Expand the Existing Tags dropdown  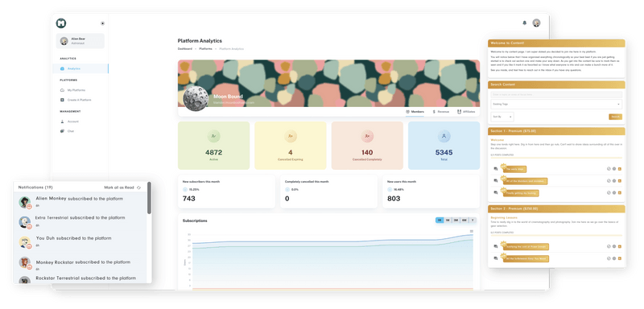556,105
